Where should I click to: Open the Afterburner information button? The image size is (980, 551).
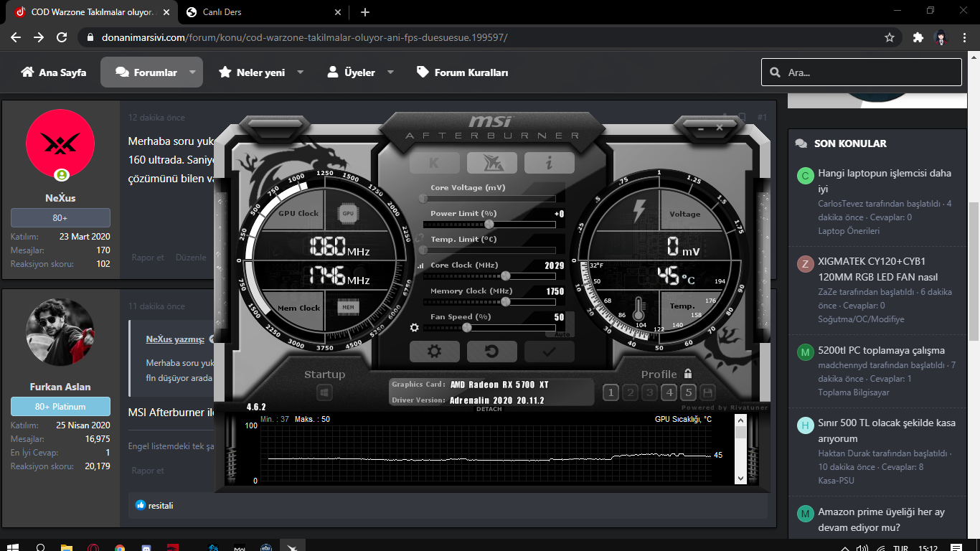pyautogui.click(x=549, y=163)
